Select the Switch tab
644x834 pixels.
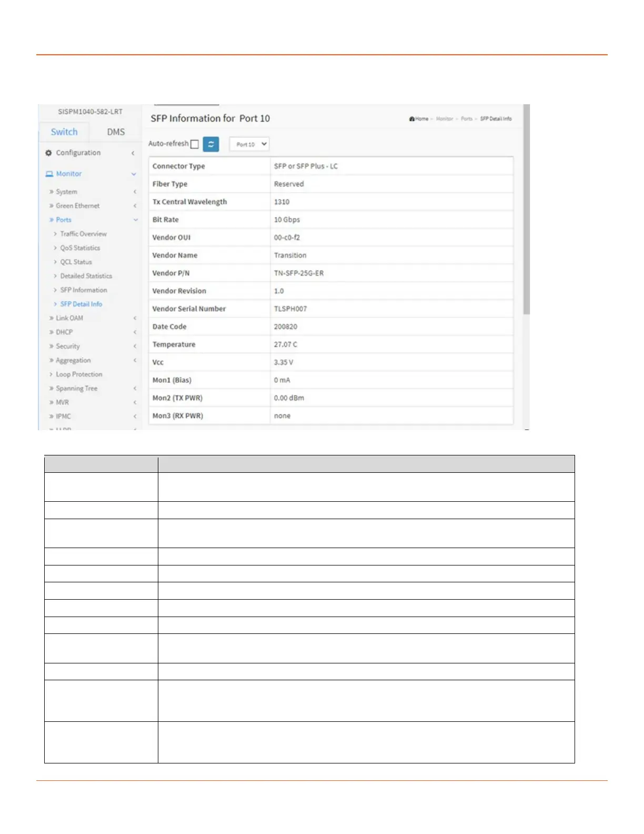64,132
